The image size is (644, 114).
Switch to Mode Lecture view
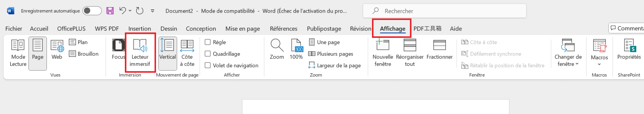(x=18, y=53)
